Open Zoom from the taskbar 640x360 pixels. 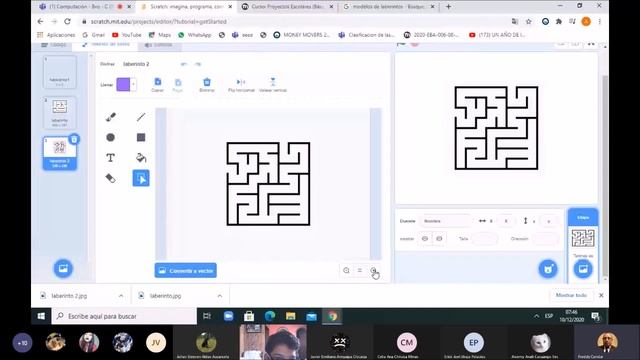pyautogui.click(x=228, y=316)
